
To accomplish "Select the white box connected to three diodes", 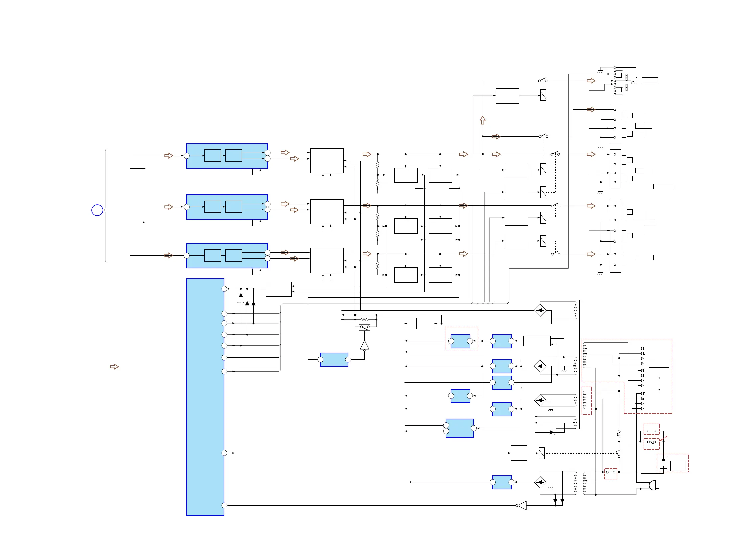I will coord(278,289).
